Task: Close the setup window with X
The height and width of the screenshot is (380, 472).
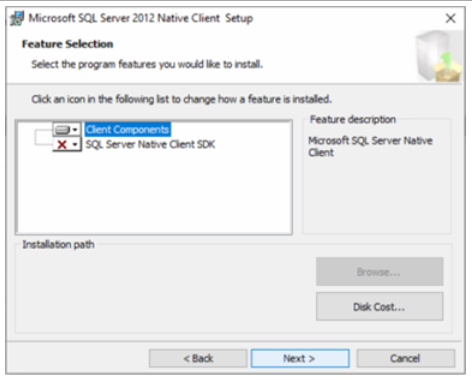Action: click(450, 18)
